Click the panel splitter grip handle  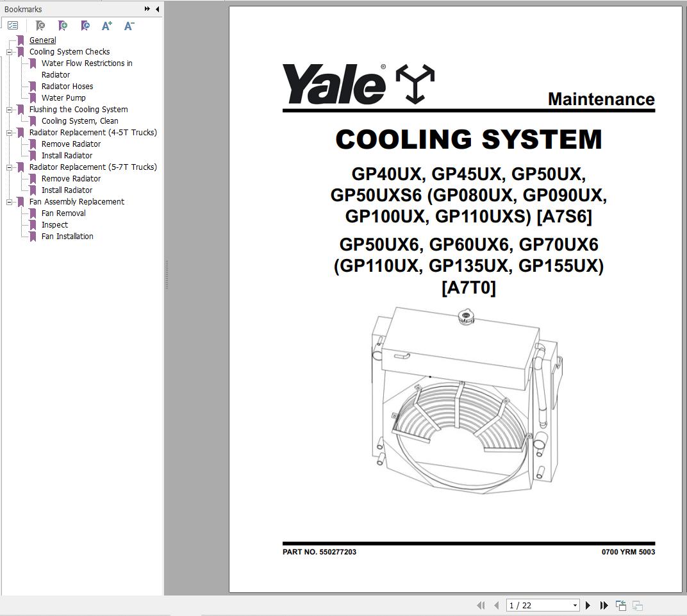pos(167,275)
